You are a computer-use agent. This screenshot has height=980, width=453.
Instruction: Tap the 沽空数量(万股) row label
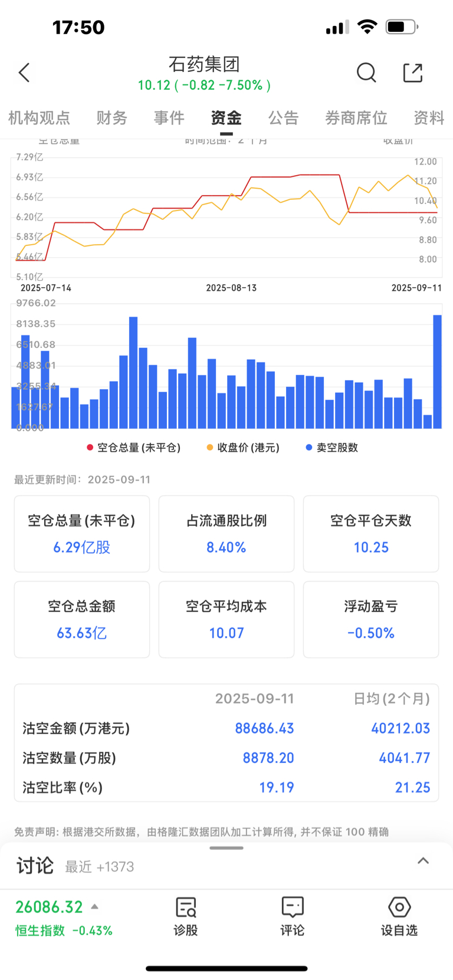69,758
